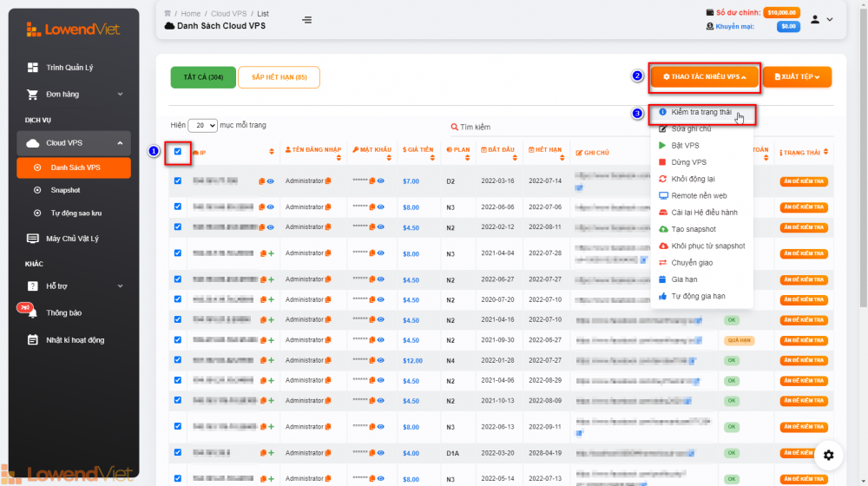The image size is (868, 486).
Task: Click Ấn để kiểm tra in 2022-03-16 row
Action: click(x=804, y=181)
